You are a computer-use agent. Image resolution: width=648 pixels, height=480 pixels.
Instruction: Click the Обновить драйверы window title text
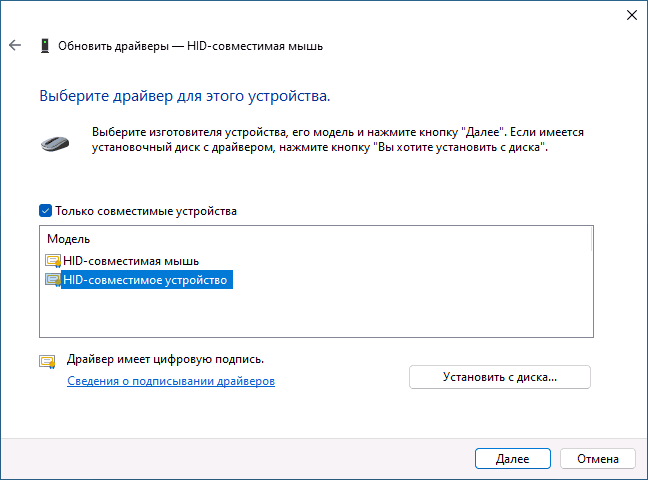click(191, 46)
